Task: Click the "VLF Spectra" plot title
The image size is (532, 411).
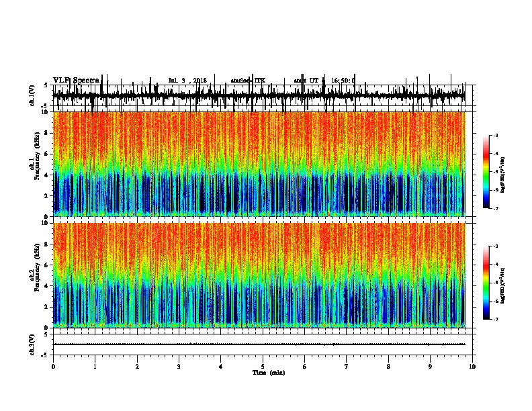Action: (x=76, y=81)
